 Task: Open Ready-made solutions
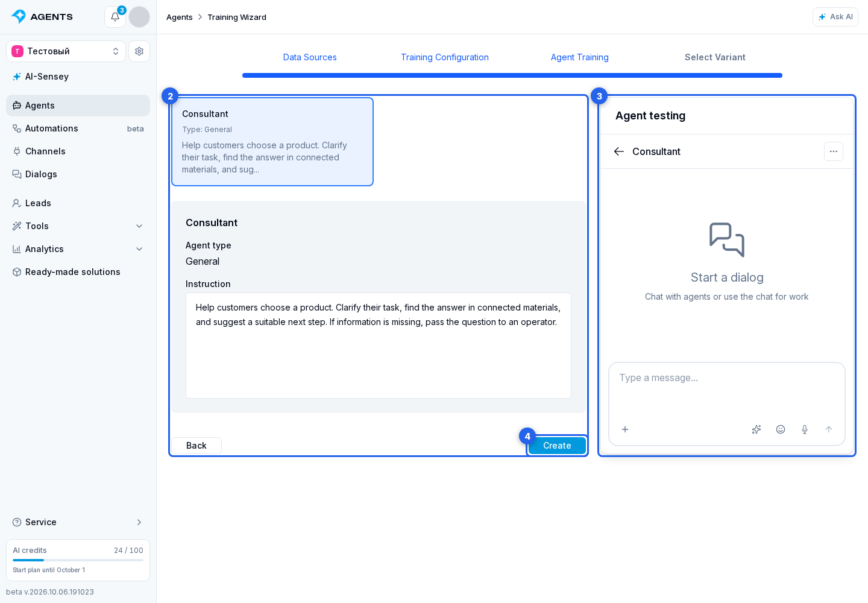pos(78,272)
